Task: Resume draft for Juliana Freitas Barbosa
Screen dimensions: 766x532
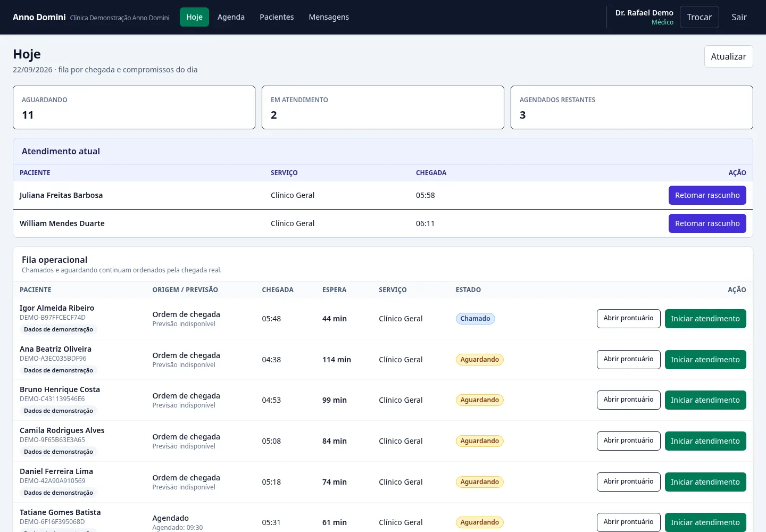Action: [707, 195]
